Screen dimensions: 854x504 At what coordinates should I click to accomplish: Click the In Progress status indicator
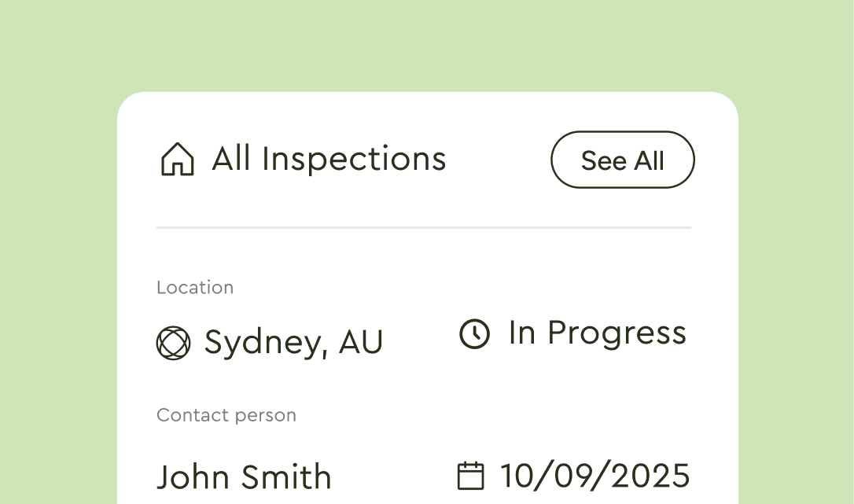[x=597, y=333]
